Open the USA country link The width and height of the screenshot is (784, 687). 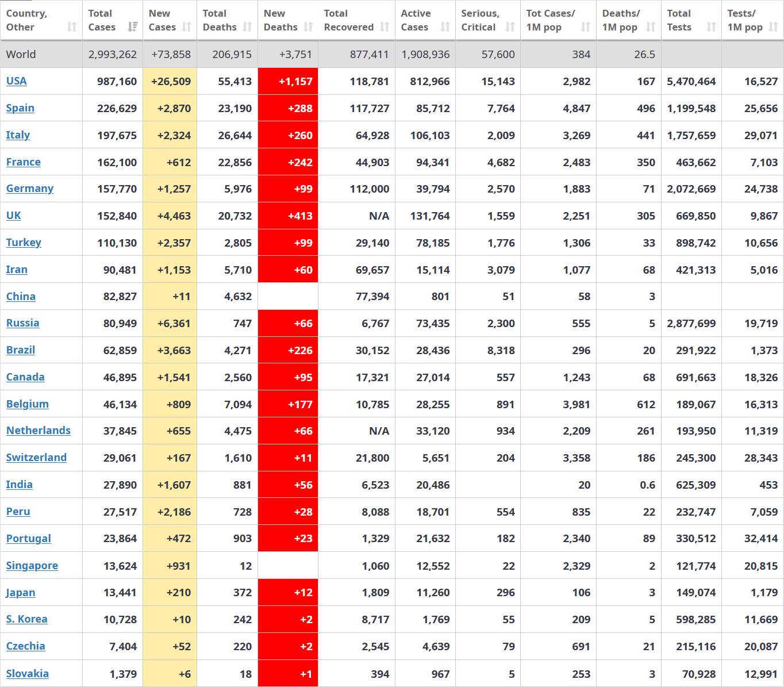(17, 81)
